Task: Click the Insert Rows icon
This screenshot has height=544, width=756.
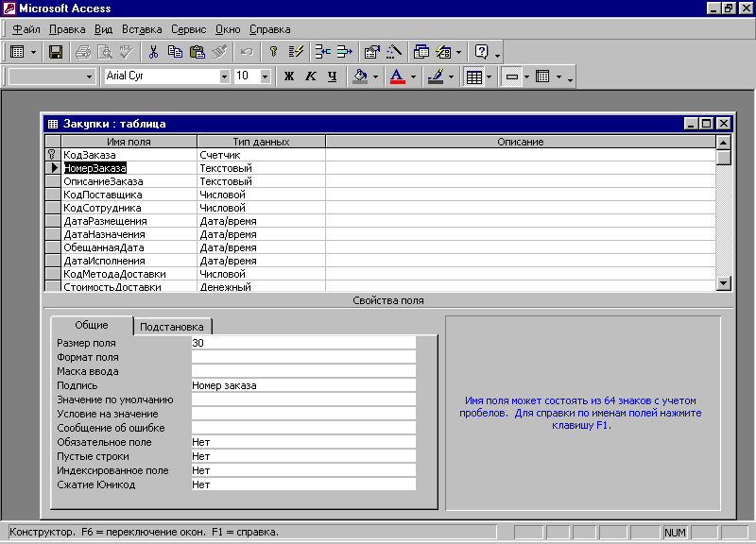Action: click(x=322, y=52)
